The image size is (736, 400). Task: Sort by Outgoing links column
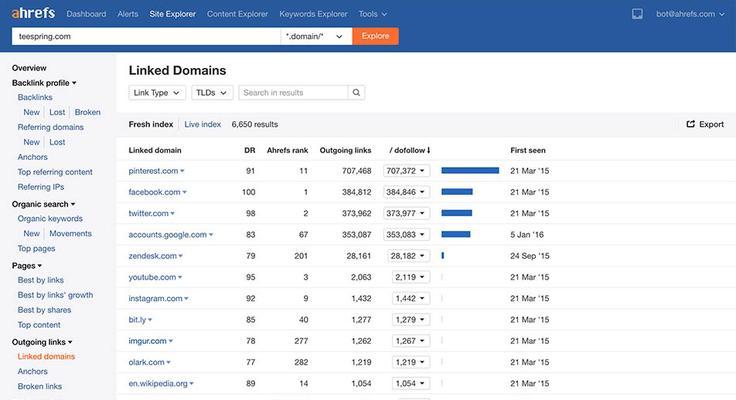[345, 150]
